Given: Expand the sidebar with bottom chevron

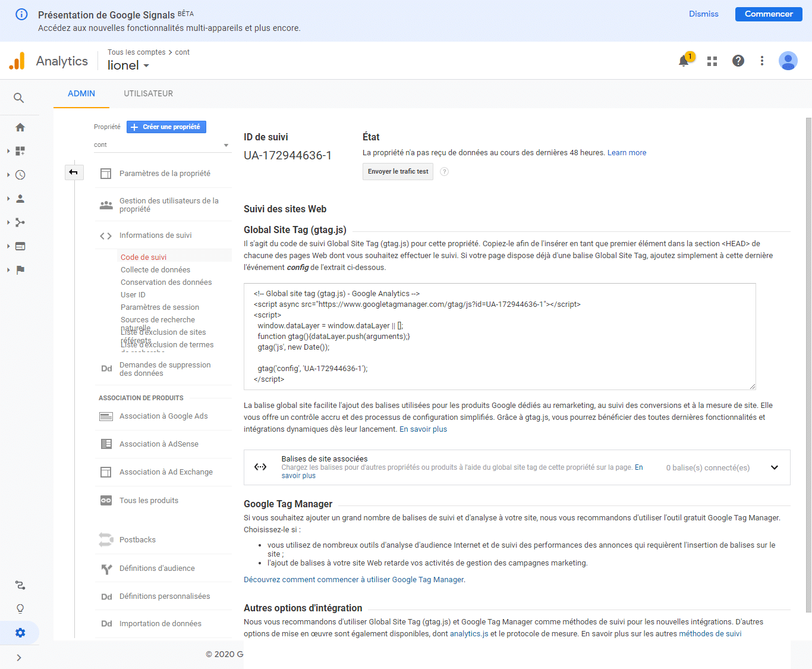Looking at the screenshot, I should click(x=19, y=658).
